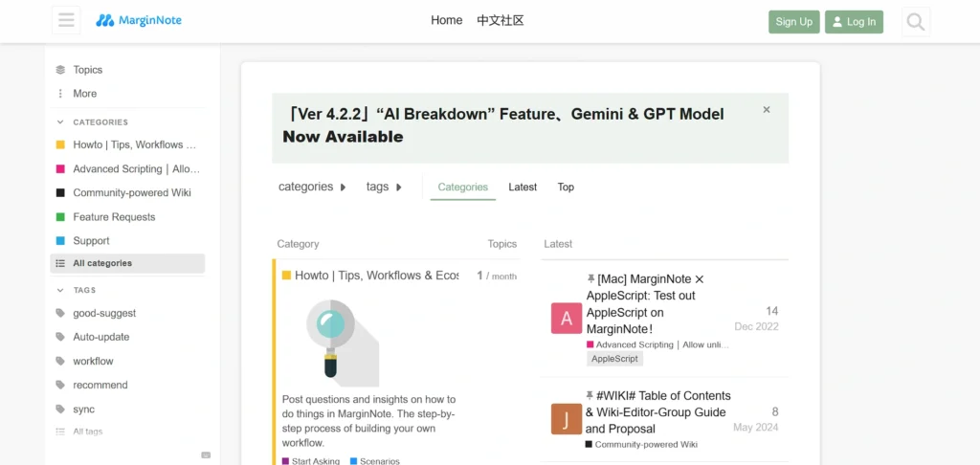Open the search magnifier icon
The width and height of the screenshot is (980, 465).
pyautogui.click(x=915, y=21)
